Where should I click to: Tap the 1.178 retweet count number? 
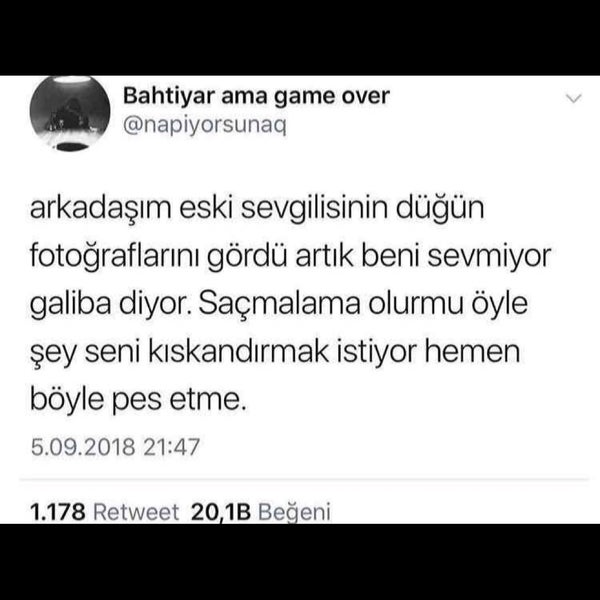[x=57, y=512]
